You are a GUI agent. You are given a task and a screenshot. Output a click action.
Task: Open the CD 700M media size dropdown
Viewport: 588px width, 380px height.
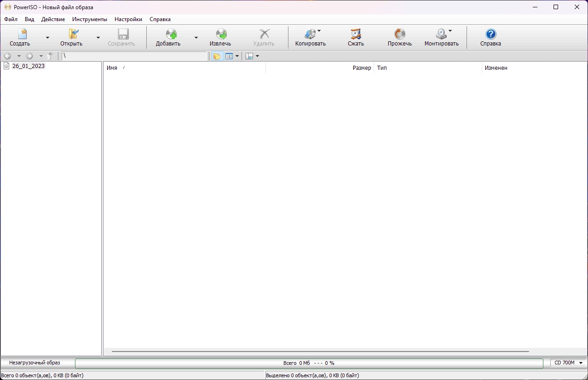(x=569, y=363)
